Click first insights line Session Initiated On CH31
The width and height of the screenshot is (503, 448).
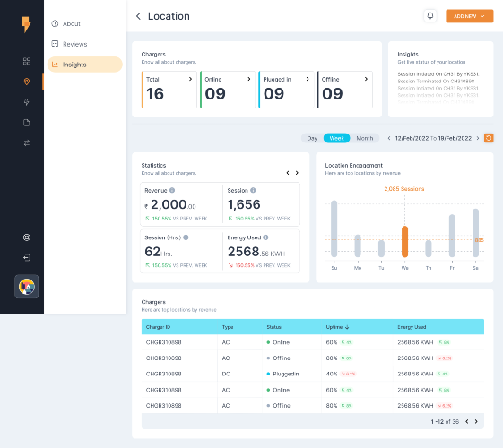[x=438, y=74]
